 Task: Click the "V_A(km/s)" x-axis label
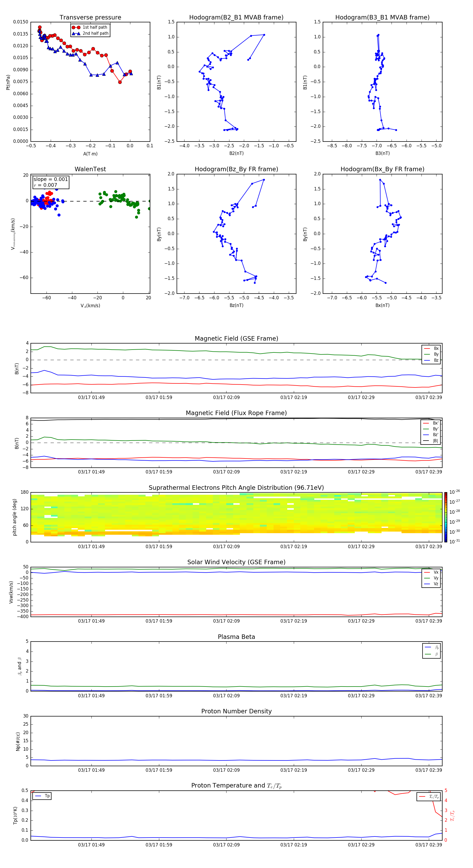point(90,306)
